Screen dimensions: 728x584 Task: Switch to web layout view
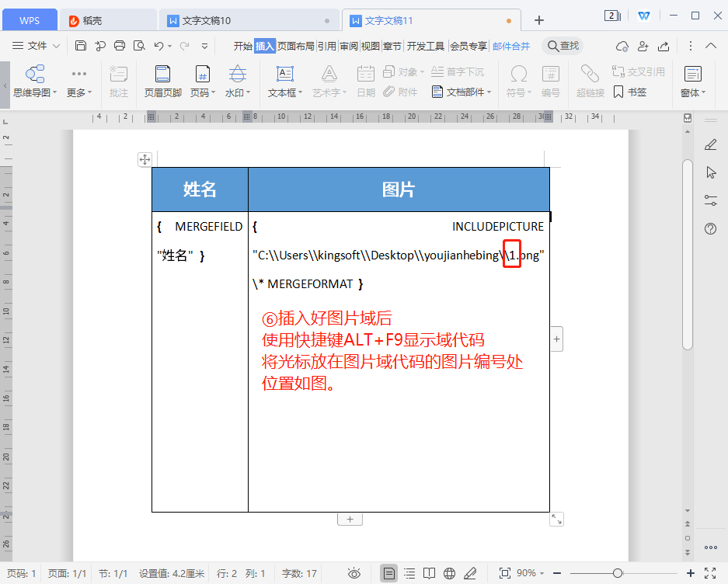click(449, 573)
